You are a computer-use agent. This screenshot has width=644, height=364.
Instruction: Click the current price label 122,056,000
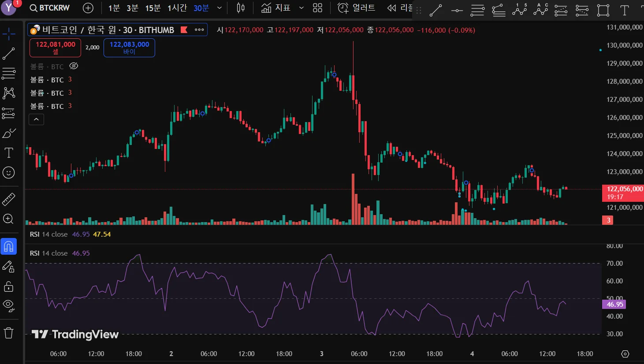tap(623, 193)
